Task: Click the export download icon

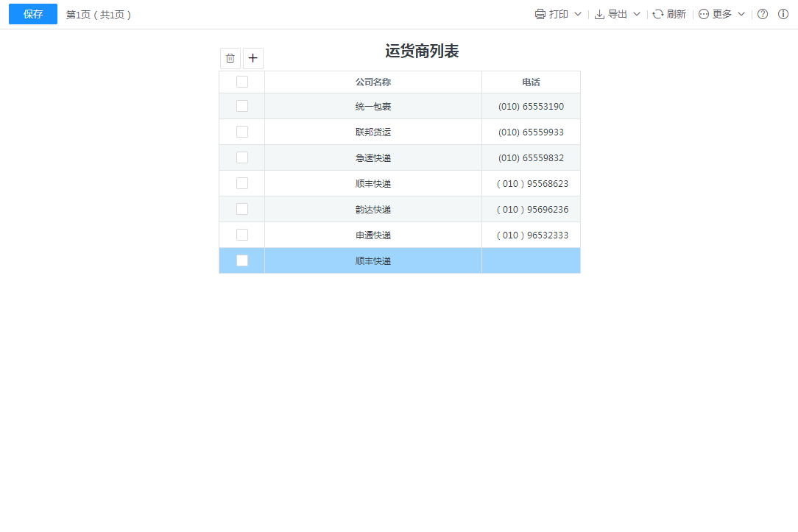Action: click(x=599, y=14)
